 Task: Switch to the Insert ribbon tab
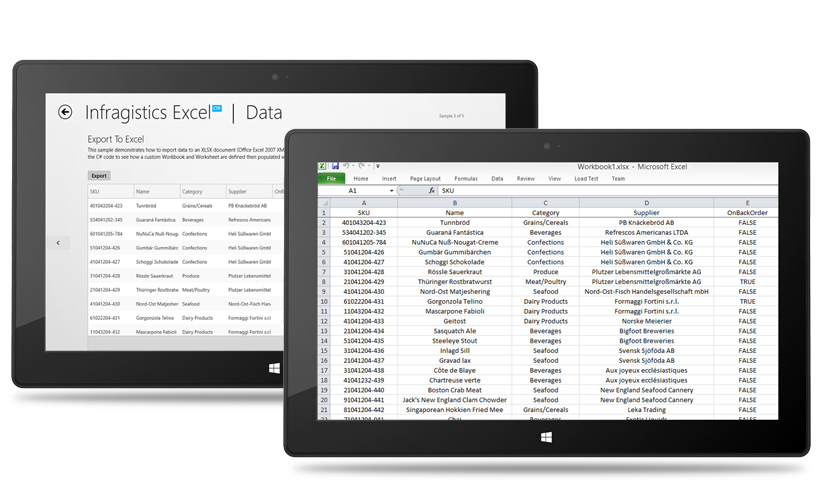tap(389, 178)
